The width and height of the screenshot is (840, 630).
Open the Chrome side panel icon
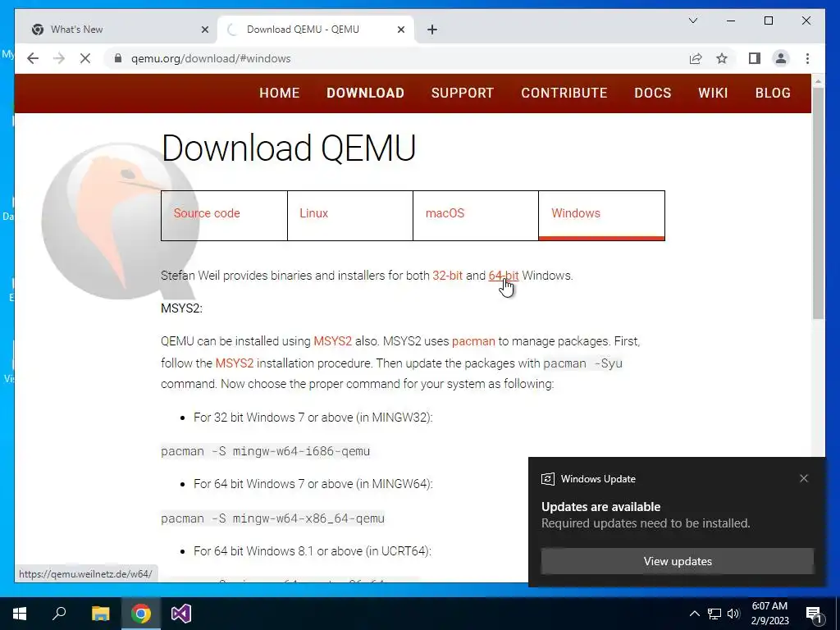(755, 58)
